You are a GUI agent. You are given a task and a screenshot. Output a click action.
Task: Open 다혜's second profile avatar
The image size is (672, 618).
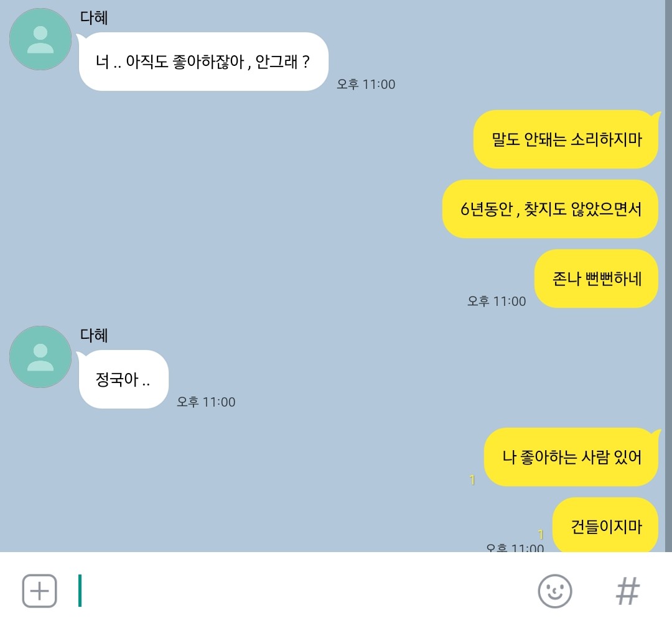[40, 357]
